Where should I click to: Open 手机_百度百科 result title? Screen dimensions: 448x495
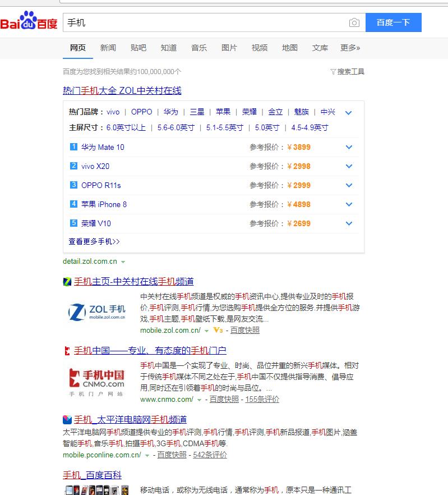tap(92, 475)
